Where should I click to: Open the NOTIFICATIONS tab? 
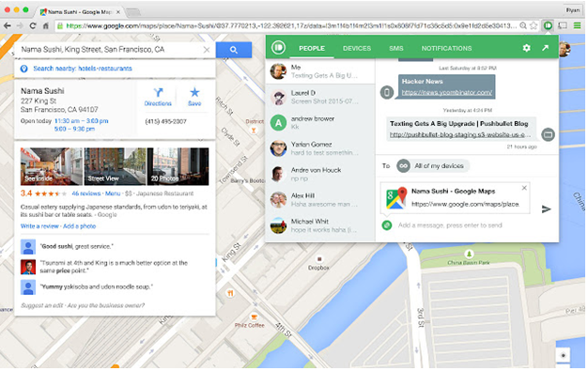click(446, 49)
